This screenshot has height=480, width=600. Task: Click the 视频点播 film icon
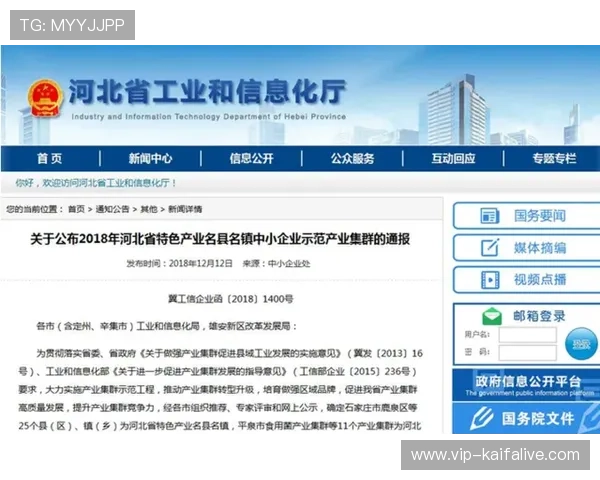490,280
